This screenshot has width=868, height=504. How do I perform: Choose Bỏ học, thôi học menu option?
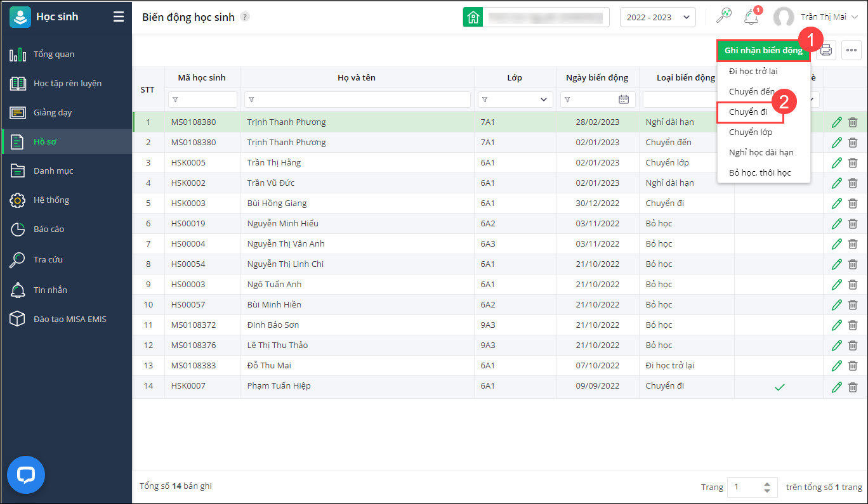[x=760, y=173]
